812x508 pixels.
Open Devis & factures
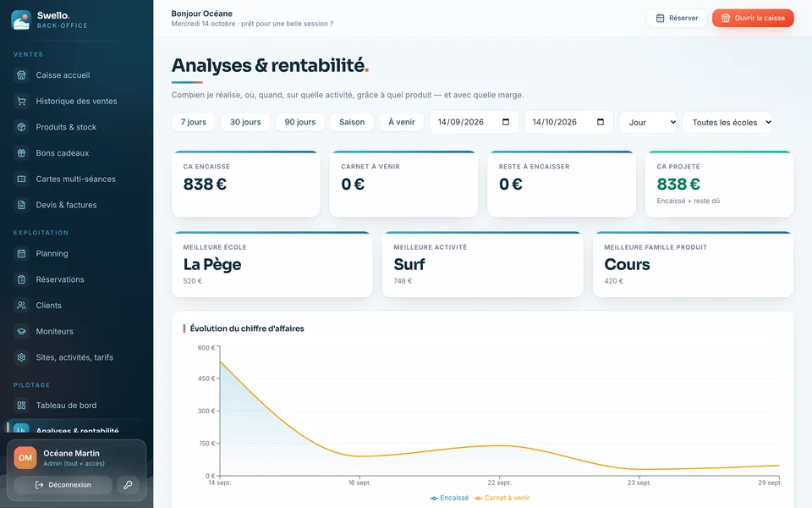click(x=77, y=205)
